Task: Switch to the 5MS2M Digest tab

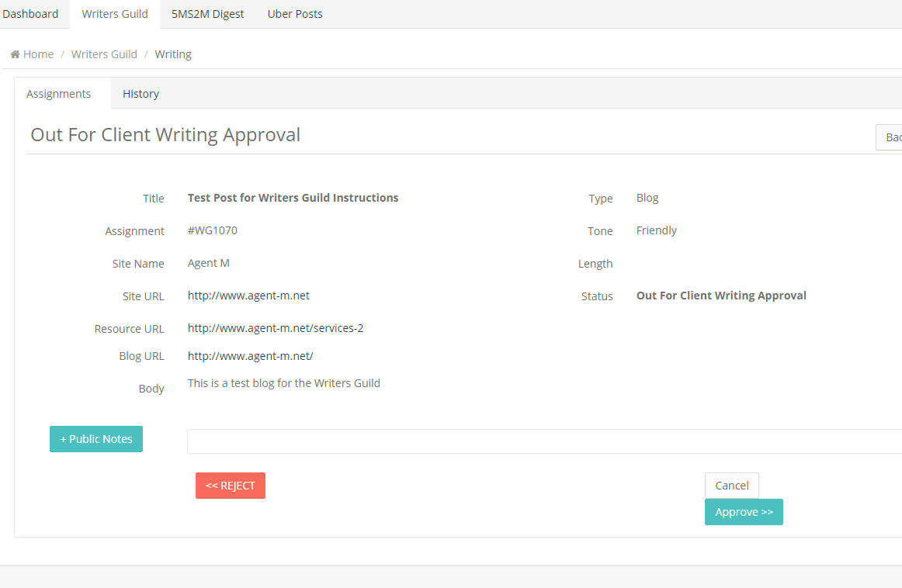Action: [x=208, y=14]
